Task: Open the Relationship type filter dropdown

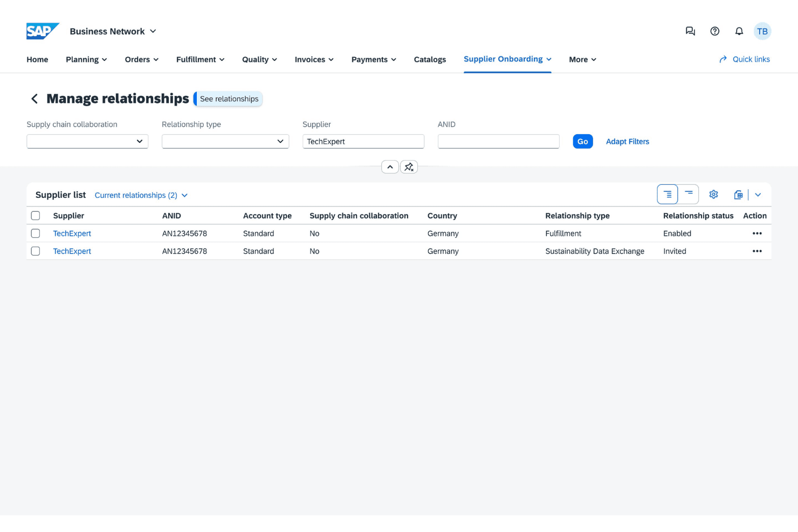Action: [225, 141]
